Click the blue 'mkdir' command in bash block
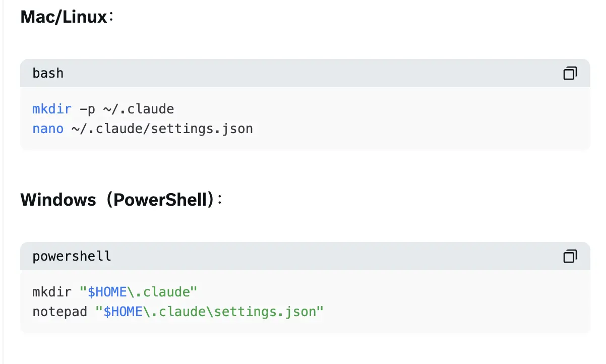The height and width of the screenshot is (364, 606). [52, 109]
